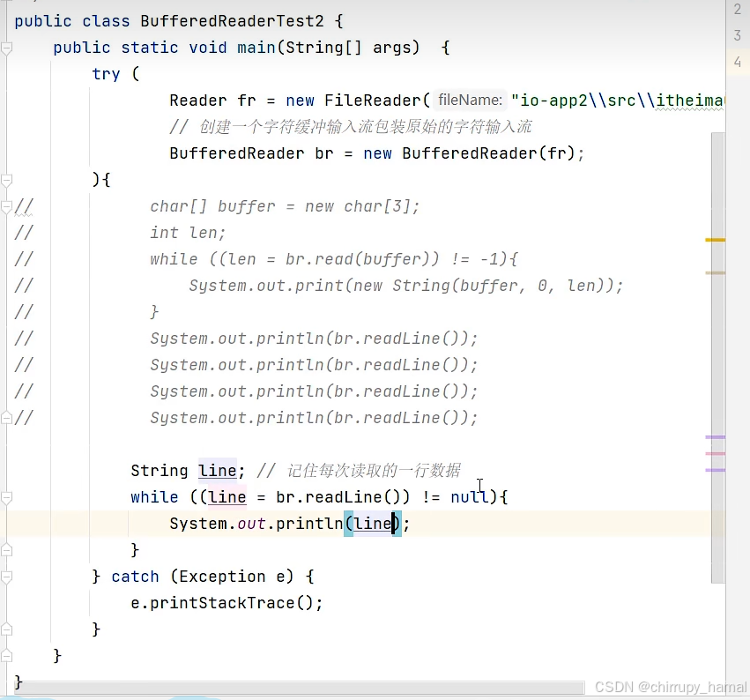This screenshot has width=750, height=700.
Task: Jump to the upper purple stripe marker
Action: click(x=715, y=437)
